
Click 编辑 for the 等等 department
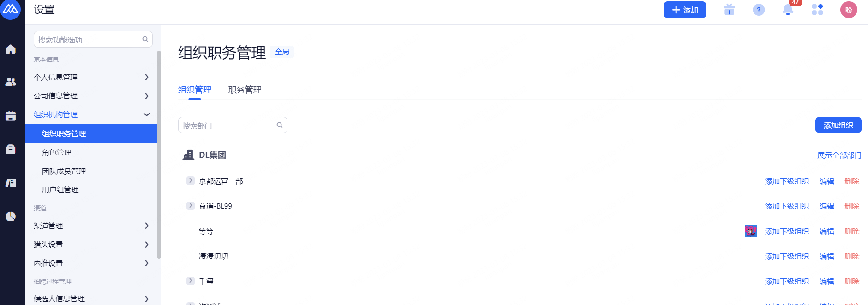[826, 231]
